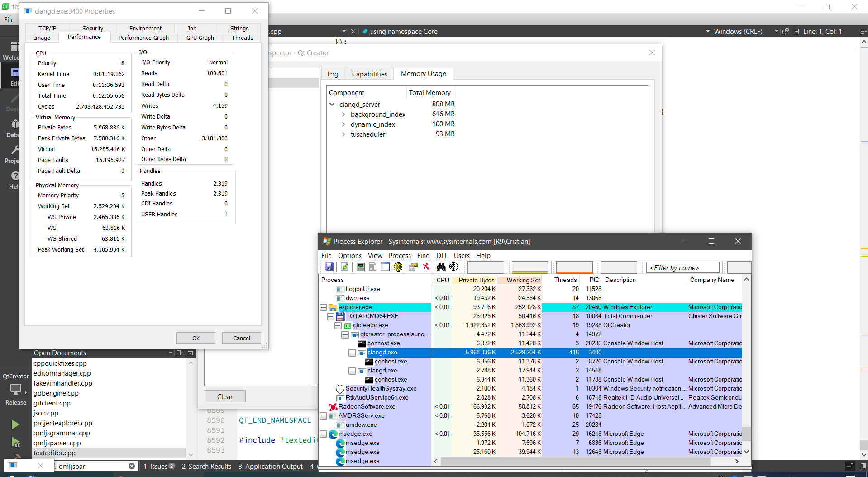Select RadeonSoftware.exe process row
The height and width of the screenshot is (477, 868).
[531, 407]
